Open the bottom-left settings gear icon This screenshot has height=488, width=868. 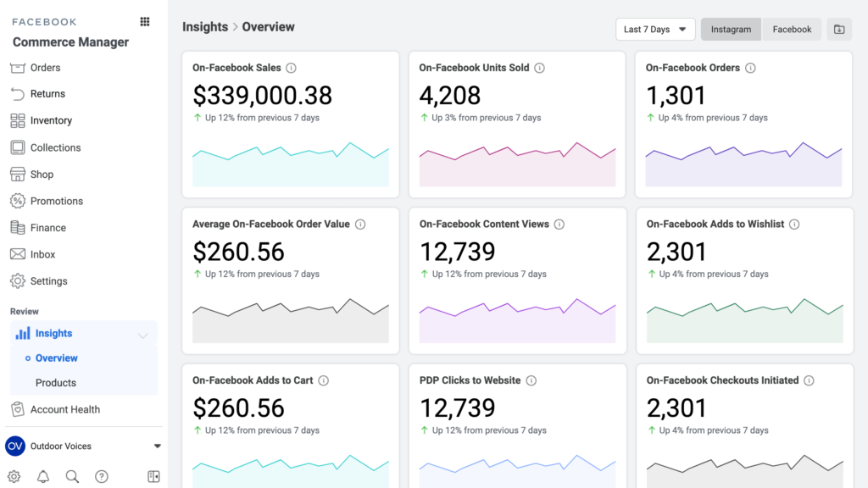14,476
